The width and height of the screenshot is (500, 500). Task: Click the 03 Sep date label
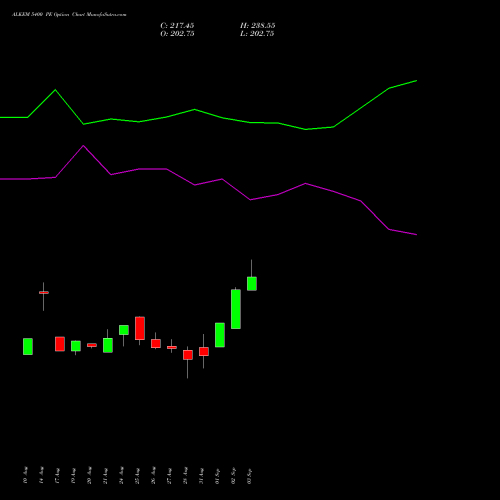[249, 476]
